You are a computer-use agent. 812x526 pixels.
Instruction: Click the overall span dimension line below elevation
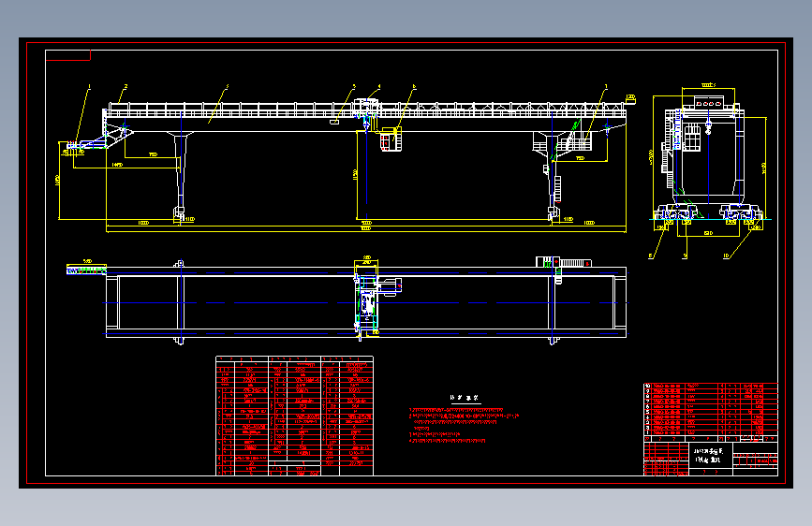pos(365,231)
